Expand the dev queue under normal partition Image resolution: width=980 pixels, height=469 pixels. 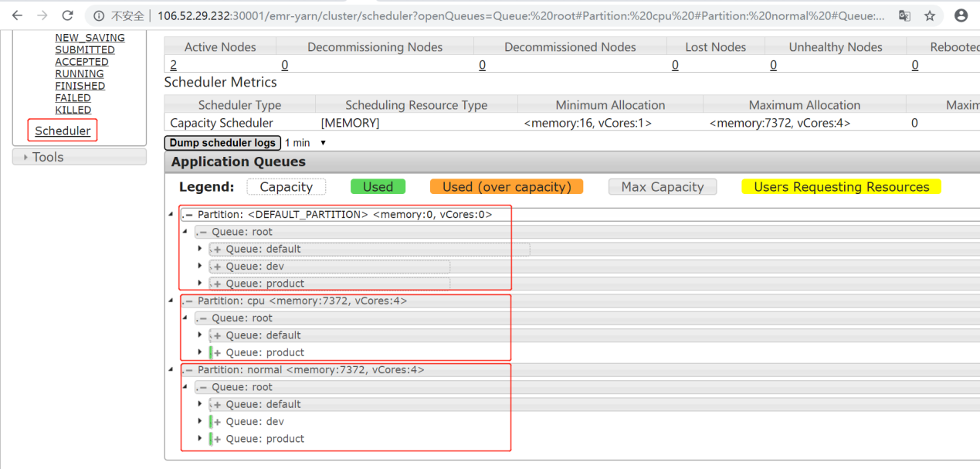[x=200, y=422]
